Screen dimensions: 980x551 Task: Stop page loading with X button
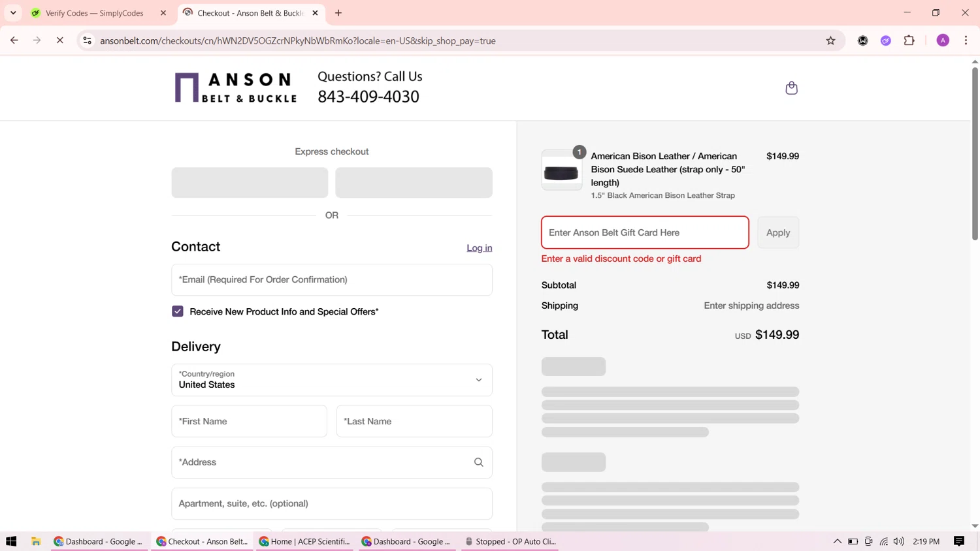(x=59, y=40)
